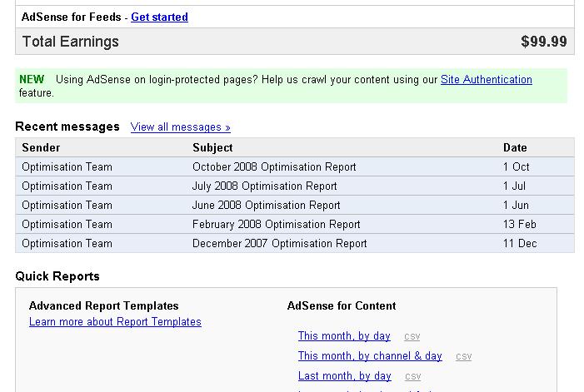Open the June 2008 Optimisation Report message
584x392 pixels.
266,205
